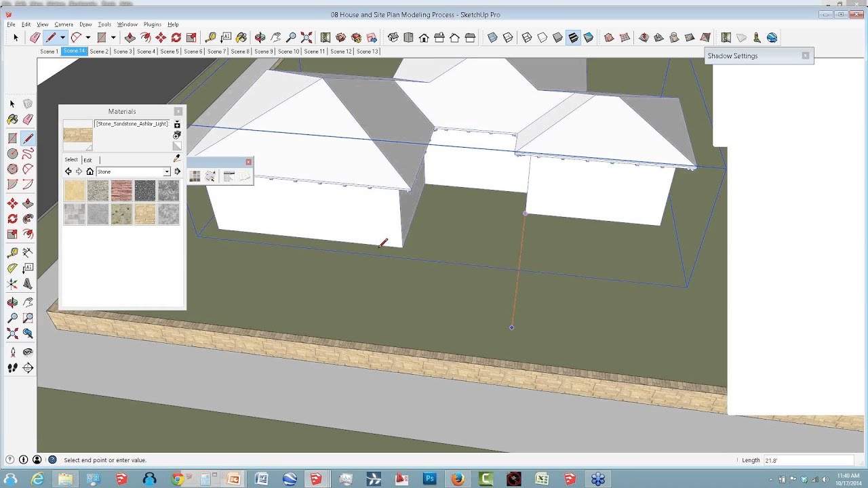
Task: Go to In Model home in Materials
Action: [90, 171]
